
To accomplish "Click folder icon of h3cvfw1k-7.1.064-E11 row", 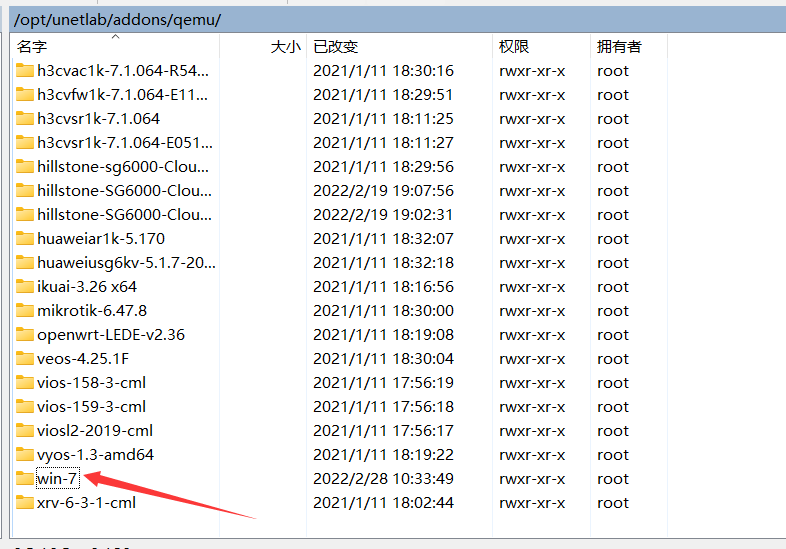I will point(25,94).
